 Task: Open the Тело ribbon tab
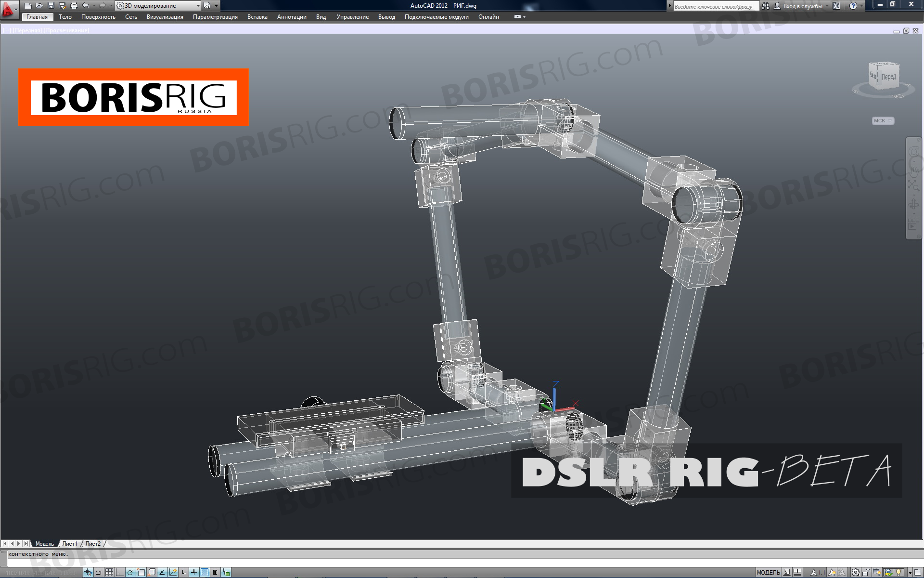tap(65, 17)
